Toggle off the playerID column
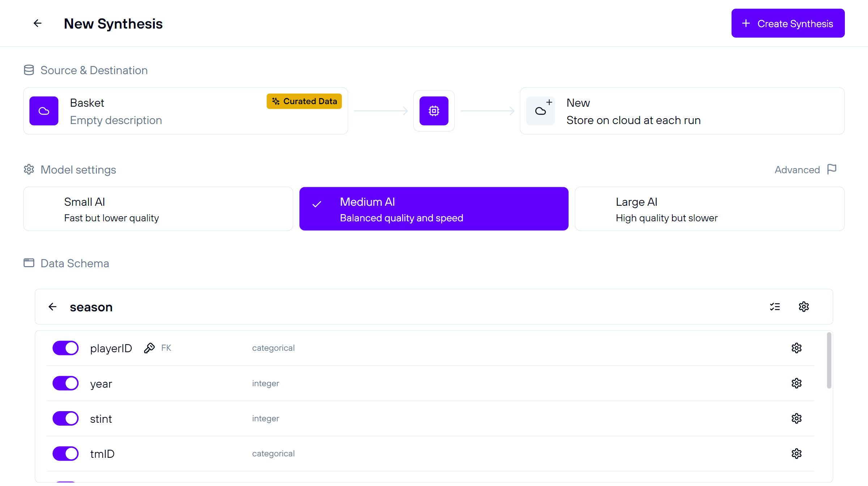The image size is (868, 486). 65,348
